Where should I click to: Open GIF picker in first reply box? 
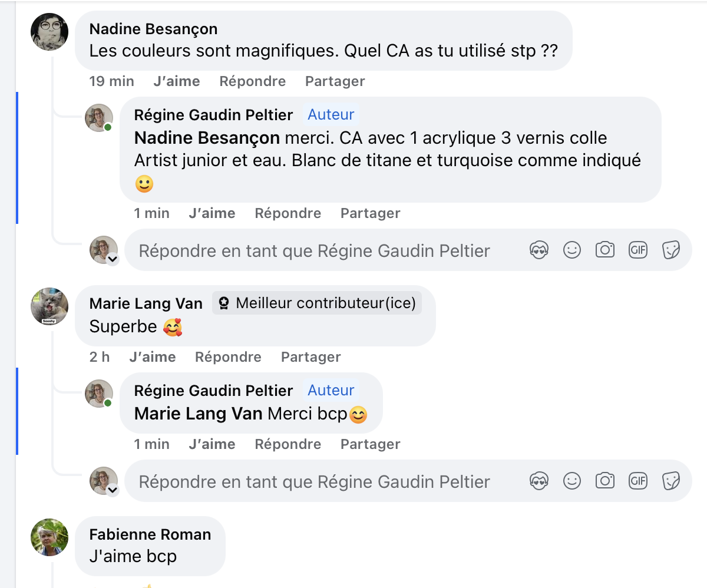tap(638, 250)
